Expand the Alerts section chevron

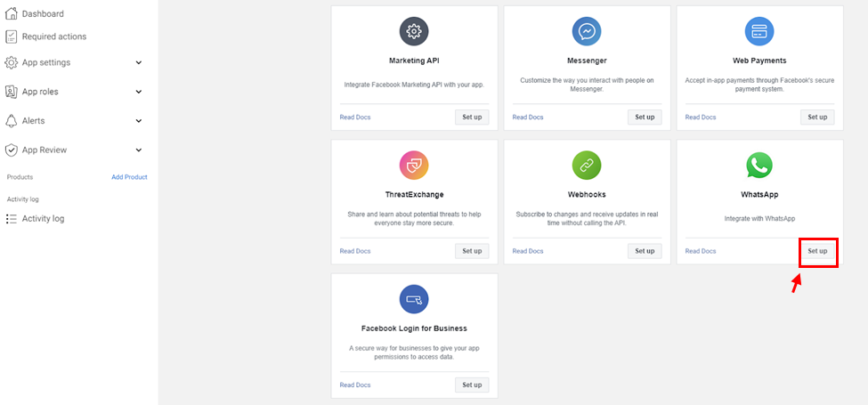pyautogui.click(x=139, y=121)
